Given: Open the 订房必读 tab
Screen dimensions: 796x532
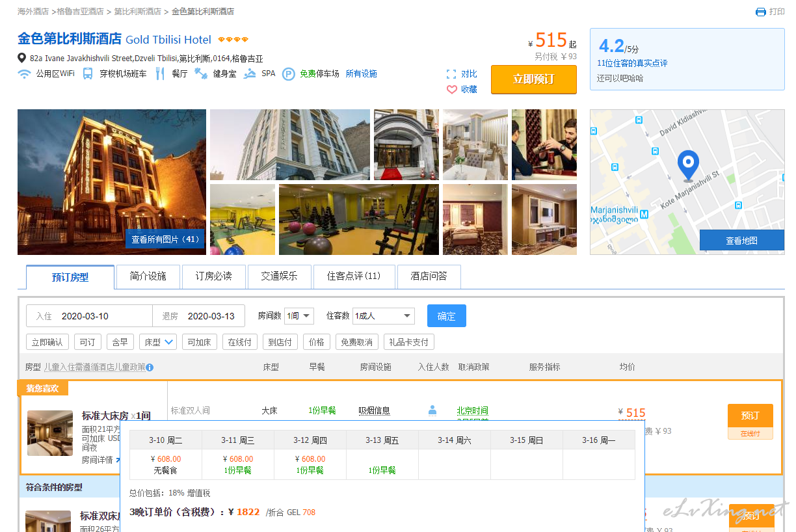Looking at the screenshot, I should coord(214,276).
